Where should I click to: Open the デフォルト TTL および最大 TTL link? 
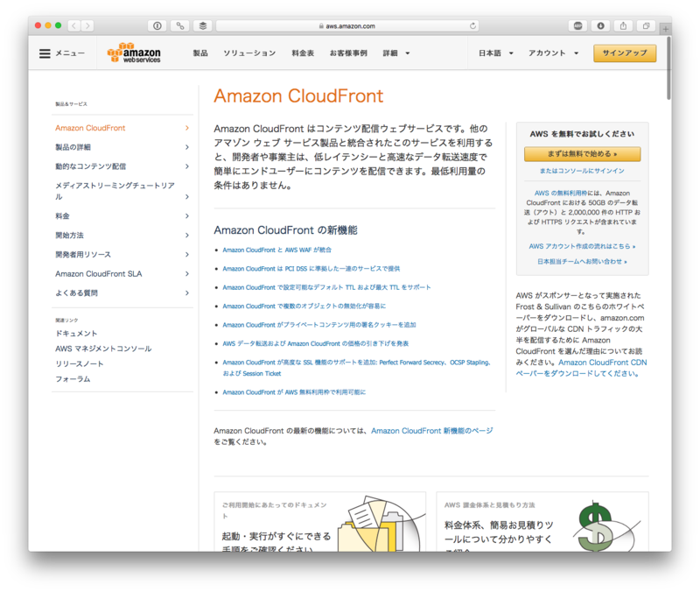tap(326, 287)
